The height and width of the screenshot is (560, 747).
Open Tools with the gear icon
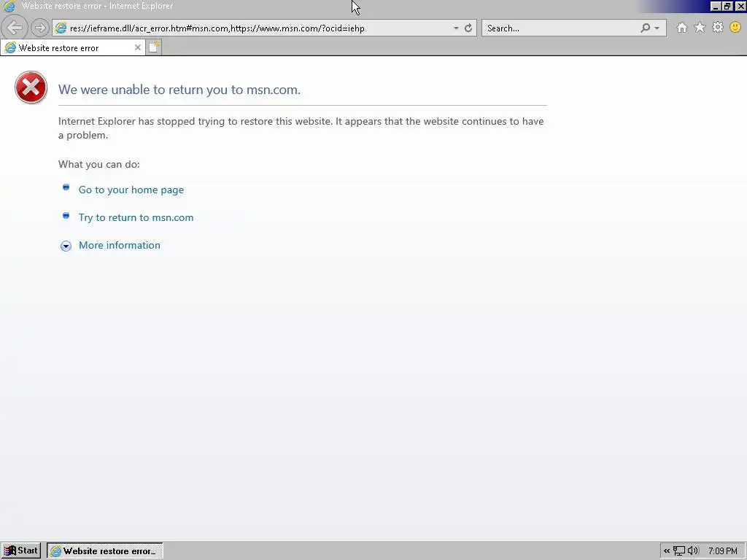pos(718,28)
